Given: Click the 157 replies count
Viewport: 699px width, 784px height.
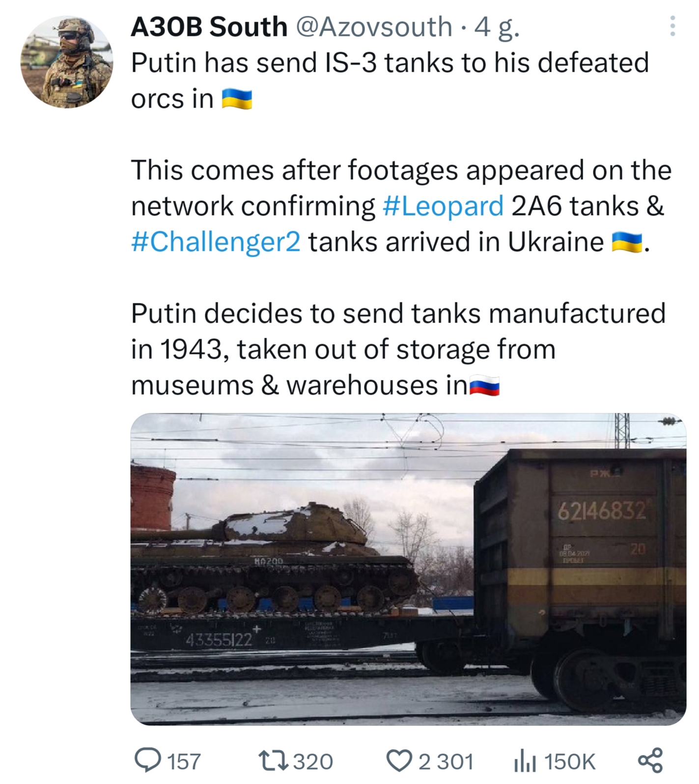Looking at the screenshot, I should [184, 762].
